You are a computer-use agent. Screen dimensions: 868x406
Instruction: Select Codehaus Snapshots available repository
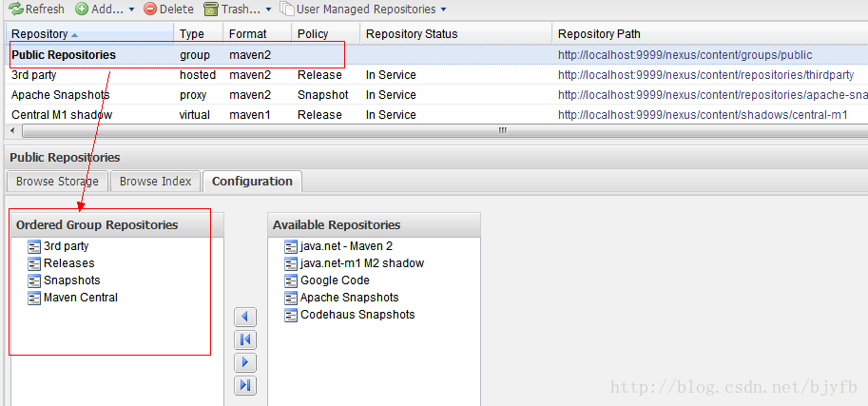tap(357, 315)
